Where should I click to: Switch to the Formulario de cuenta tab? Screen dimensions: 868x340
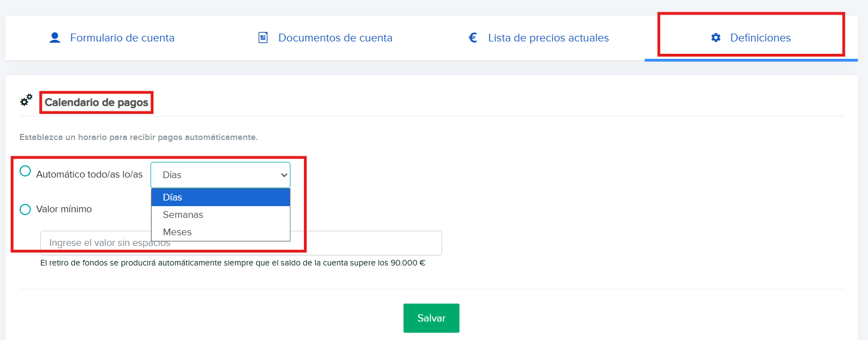pyautogui.click(x=122, y=38)
